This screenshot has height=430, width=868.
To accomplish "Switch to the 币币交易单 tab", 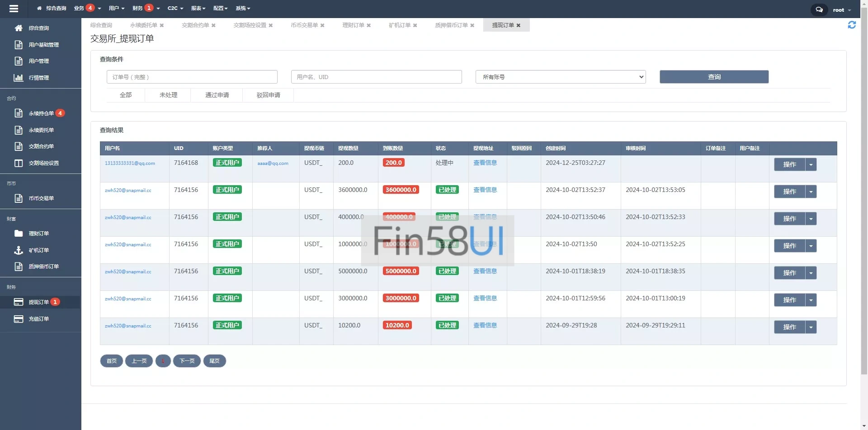I will click(x=304, y=25).
